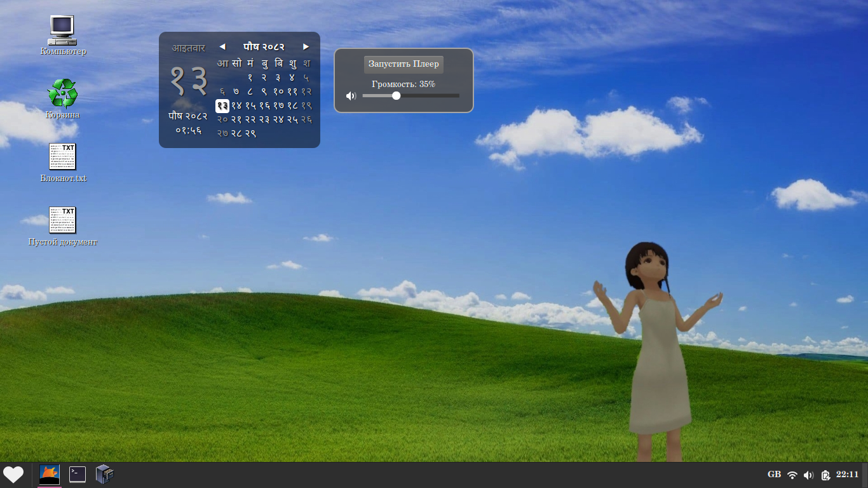Click the Wi-Fi network tray icon
The height and width of the screenshot is (488, 868).
click(x=792, y=475)
